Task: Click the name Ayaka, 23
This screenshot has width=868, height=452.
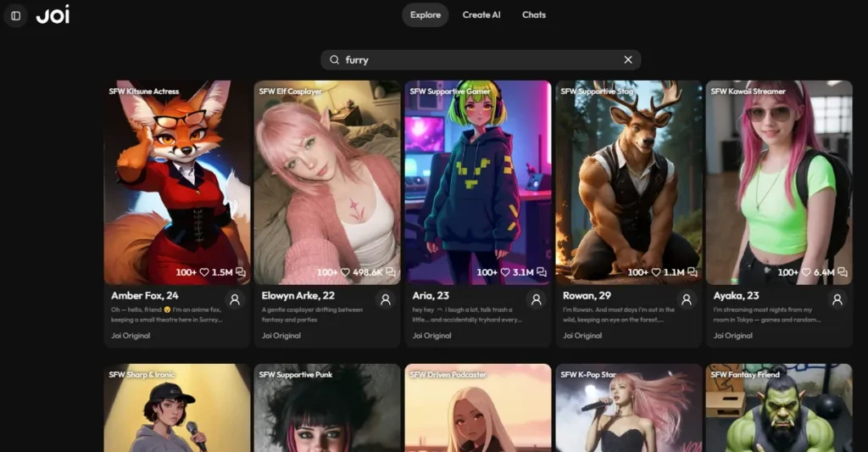Action: click(x=737, y=296)
